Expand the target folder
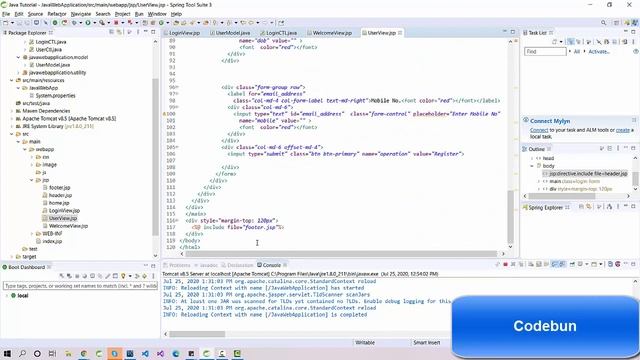Screen dimensions: 640x360 click(12, 257)
